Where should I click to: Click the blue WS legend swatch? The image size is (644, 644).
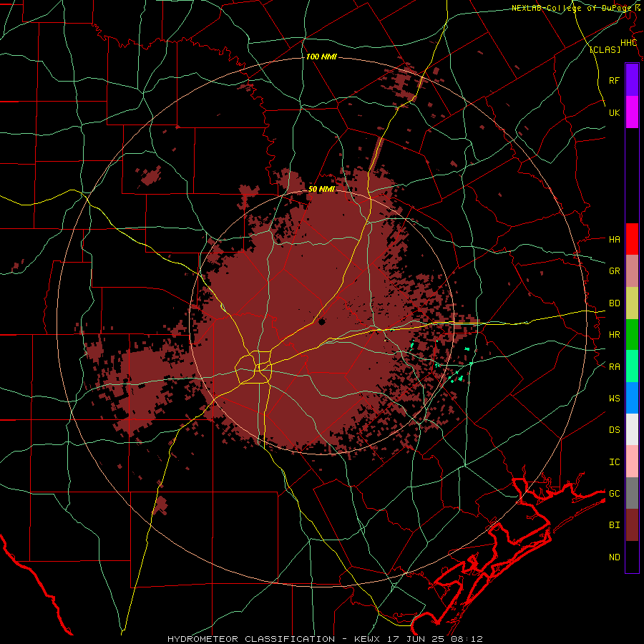coord(632,398)
